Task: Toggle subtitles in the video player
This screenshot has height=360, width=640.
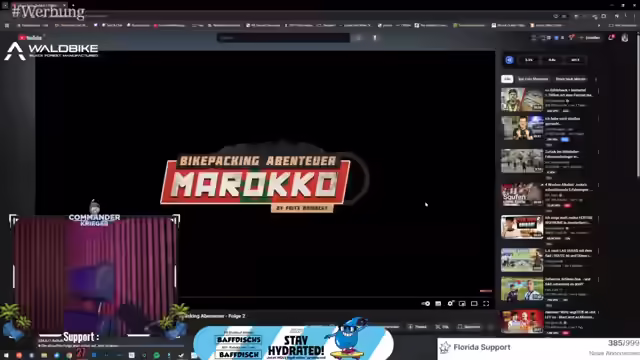Action: [438, 304]
